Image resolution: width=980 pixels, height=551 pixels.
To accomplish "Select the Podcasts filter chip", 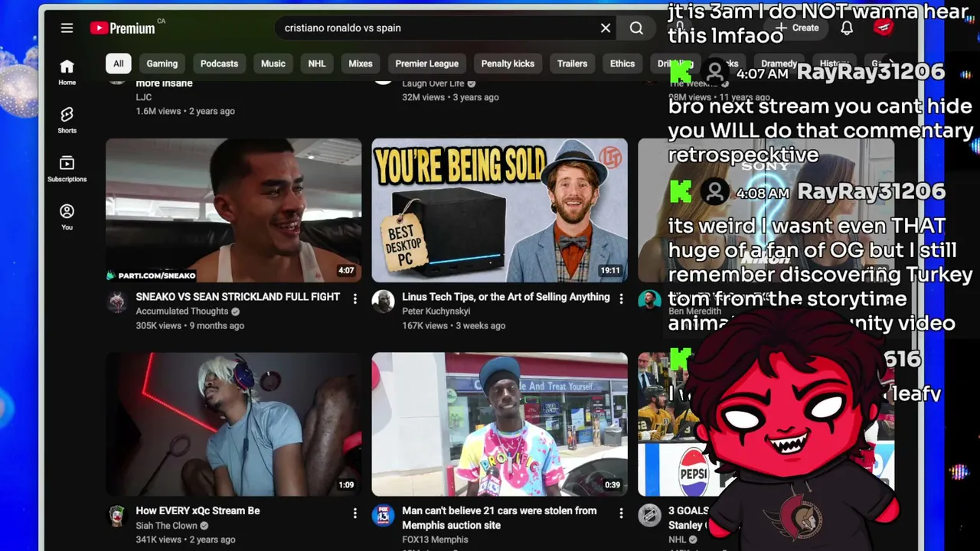I will pos(219,64).
